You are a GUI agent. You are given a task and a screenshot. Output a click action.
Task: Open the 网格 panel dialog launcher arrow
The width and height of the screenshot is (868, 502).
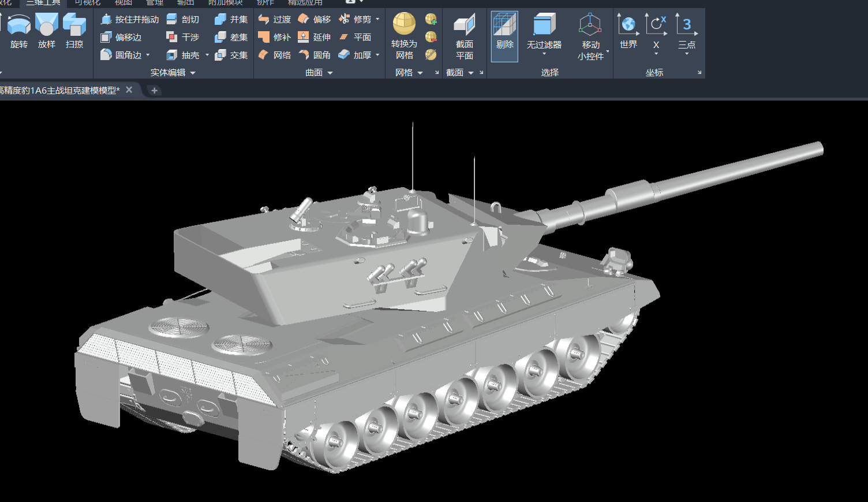tap(437, 73)
